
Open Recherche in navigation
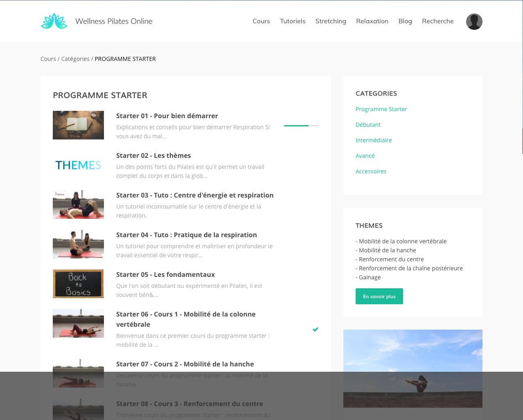pos(437,21)
